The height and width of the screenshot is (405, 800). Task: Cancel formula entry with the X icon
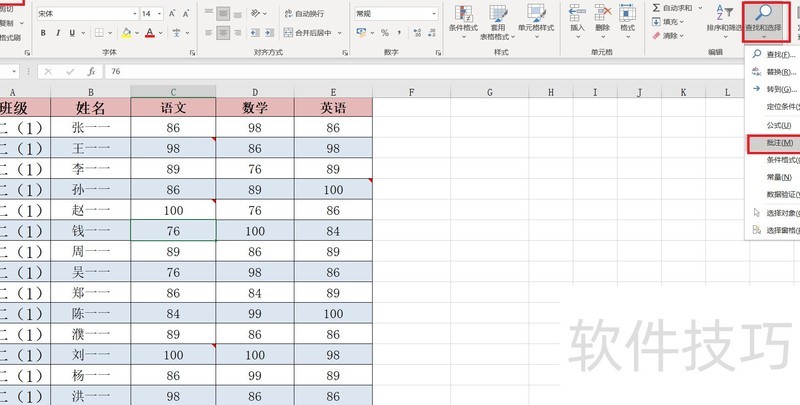point(48,71)
